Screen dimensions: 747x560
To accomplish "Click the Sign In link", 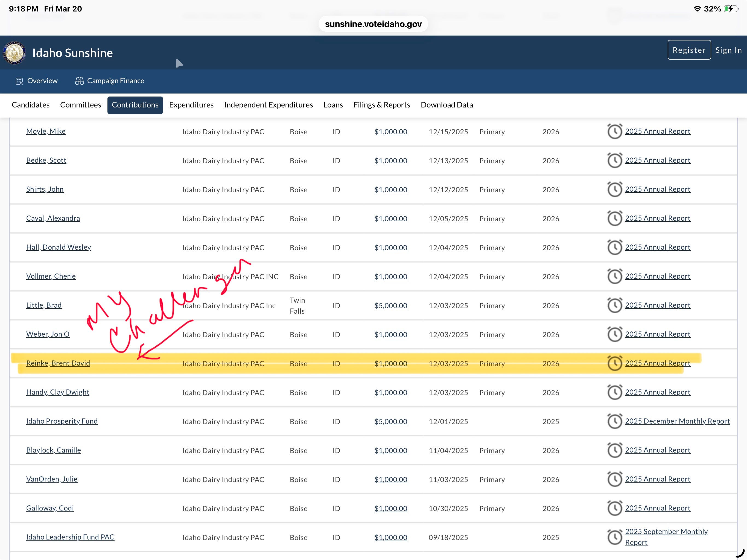I will tap(728, 50).
